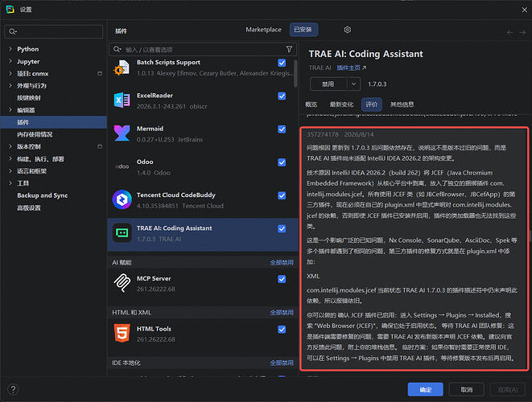Click the HTML Tools plugin icon
The height and width of the screenshot is (402, 532).
pyautogui.click(x=122, y=333)
